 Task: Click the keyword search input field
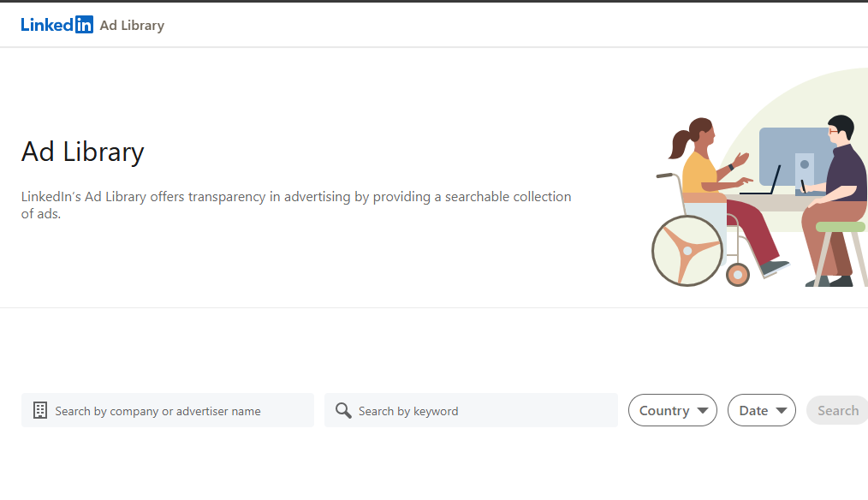point(471,410)
